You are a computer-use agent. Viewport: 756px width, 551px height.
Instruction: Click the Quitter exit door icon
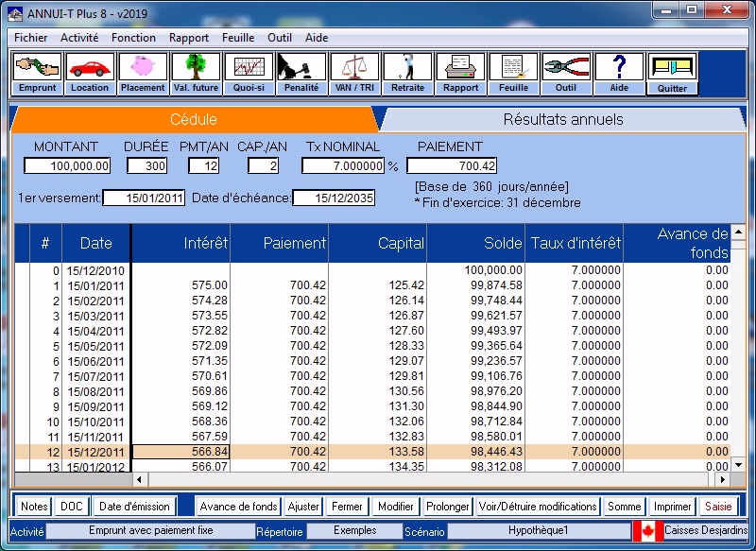(672, 75)
